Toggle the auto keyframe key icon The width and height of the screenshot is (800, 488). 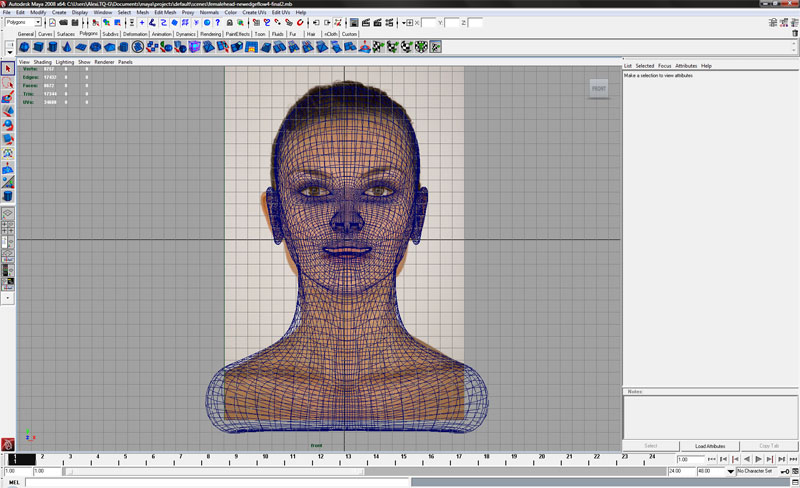pyautogui.click(x=785, y=471)
